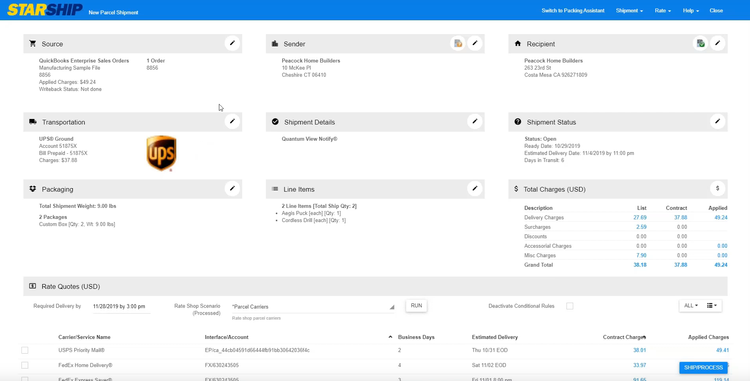Open the 38.18 grand total list link
The image size is (750, 381).
click(x=640, y=265)
